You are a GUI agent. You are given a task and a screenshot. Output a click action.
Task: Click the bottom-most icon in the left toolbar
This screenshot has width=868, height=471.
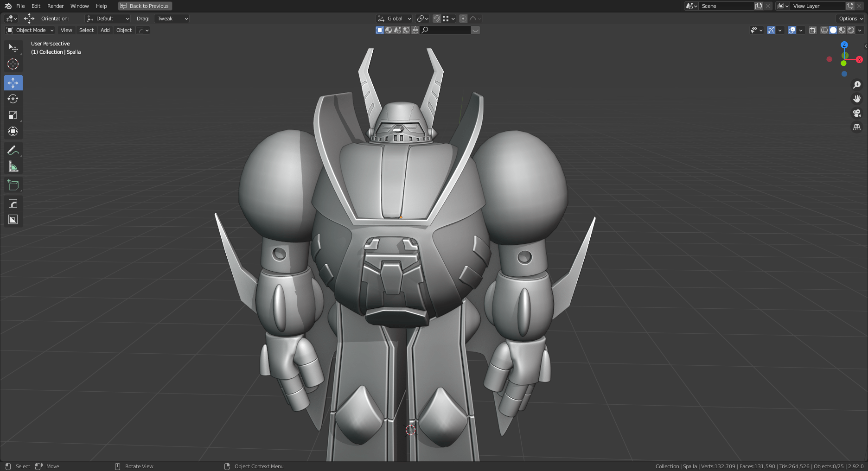pos(13,219)
